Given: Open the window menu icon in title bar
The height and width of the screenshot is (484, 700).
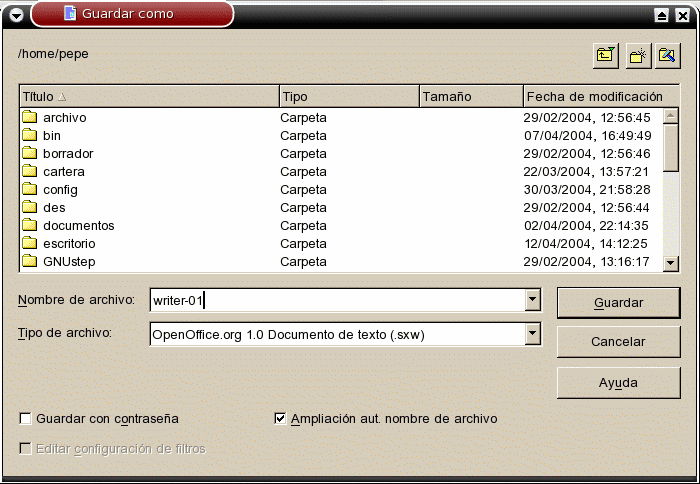Looking at the screenshot, I should [x=16, y=14].
